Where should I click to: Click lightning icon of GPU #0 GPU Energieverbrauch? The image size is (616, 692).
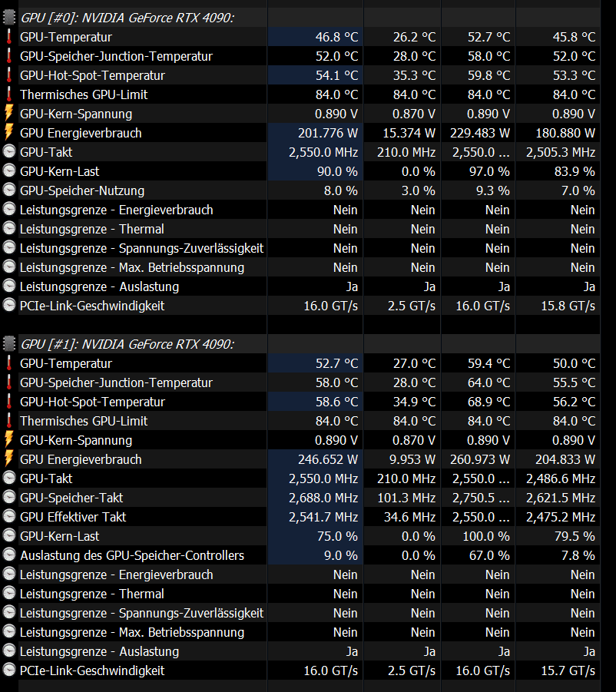8,133
